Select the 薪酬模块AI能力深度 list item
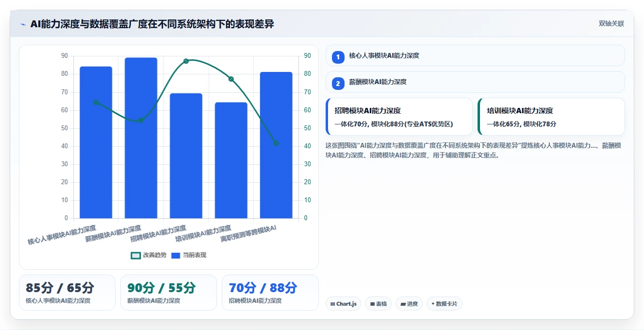 coord(475,82)
